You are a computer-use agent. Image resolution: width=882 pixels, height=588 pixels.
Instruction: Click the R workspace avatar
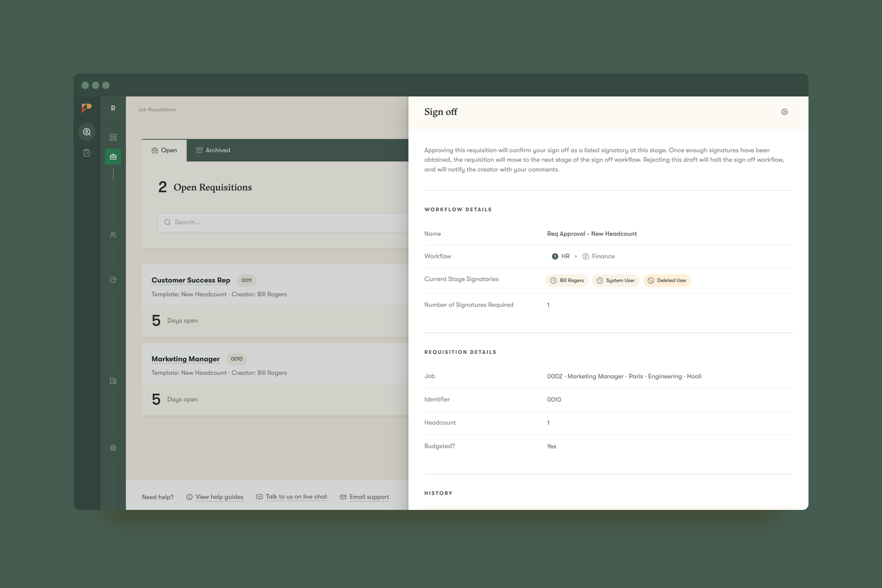click(x=113, y=108)
